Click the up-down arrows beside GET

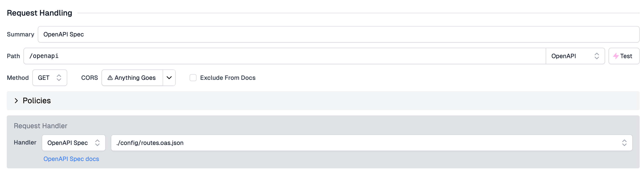point(59,78)
